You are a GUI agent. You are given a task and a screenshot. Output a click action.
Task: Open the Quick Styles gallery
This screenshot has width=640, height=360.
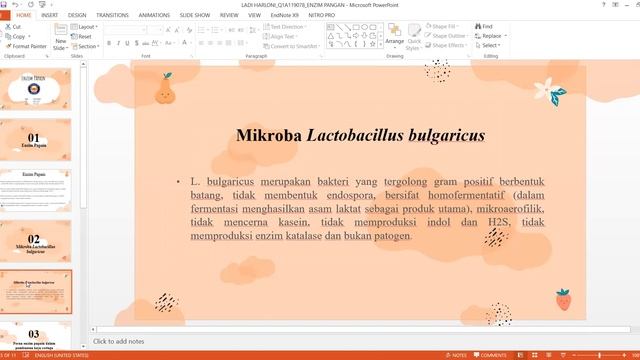pyautogui.click(x=414, y=37)
